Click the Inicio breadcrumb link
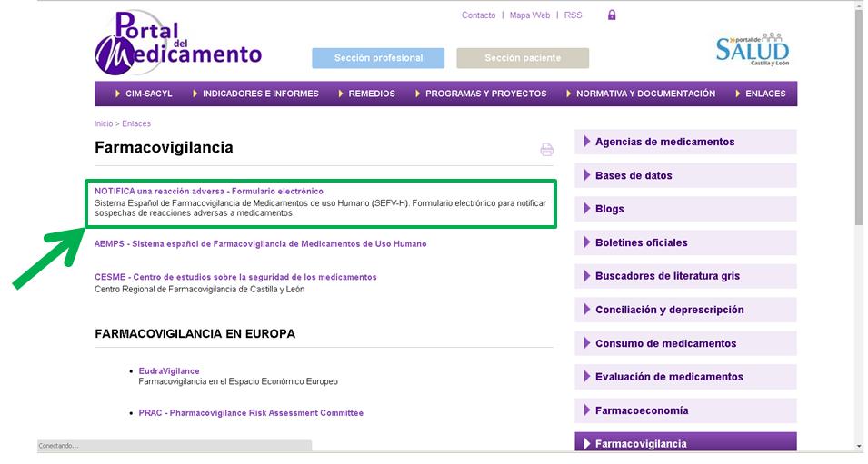Viewport: 868px width, 464px height. tap(104, 123)
